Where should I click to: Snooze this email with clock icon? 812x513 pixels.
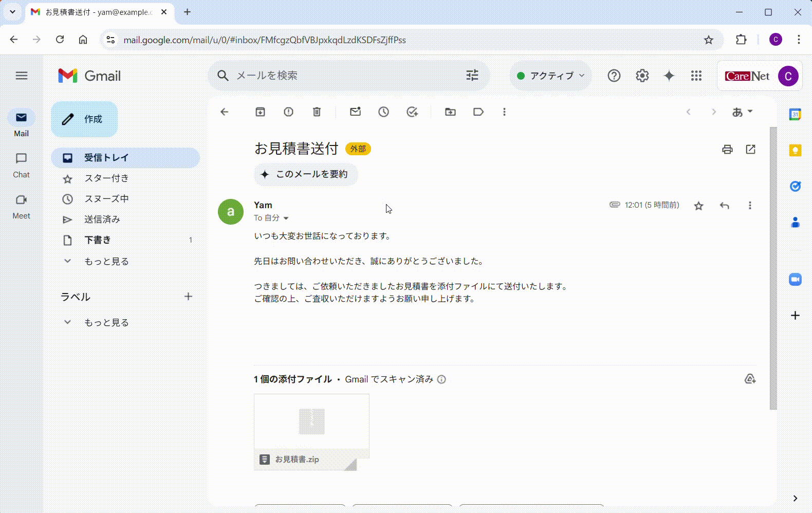click(x=383, y=112)
